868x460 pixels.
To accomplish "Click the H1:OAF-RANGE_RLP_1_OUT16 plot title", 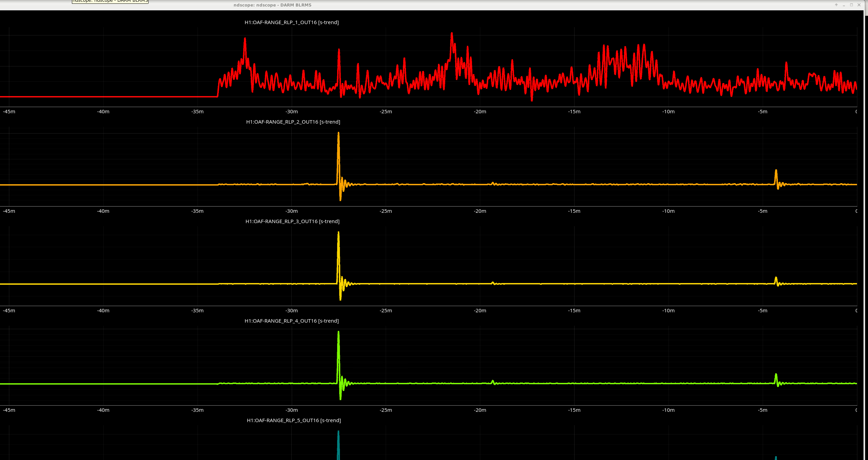I will pos(291,22).
